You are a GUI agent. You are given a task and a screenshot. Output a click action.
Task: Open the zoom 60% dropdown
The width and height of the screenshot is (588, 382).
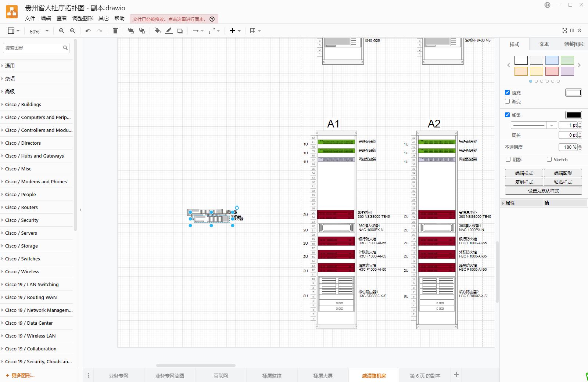pyautogui.click(x=39, y=31)
